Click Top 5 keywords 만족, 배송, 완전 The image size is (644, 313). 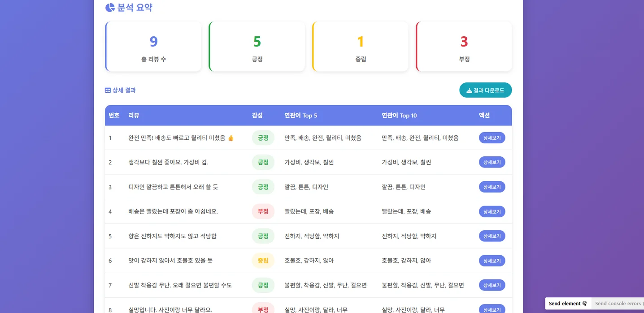point(323,137)
